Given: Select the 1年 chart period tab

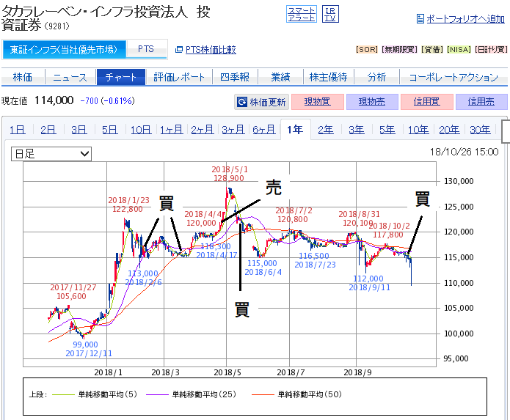Looking at the screenshot, I should click(x=295, y=130).
